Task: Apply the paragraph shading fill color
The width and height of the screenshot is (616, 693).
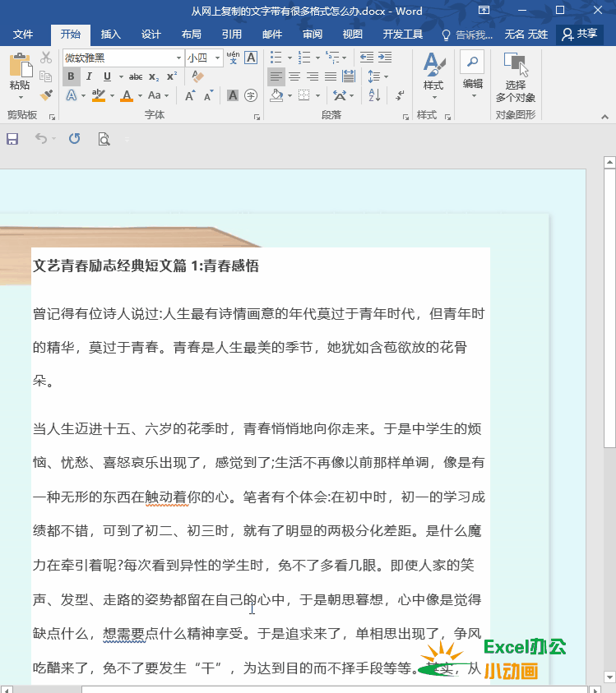Action: point(276,95)
